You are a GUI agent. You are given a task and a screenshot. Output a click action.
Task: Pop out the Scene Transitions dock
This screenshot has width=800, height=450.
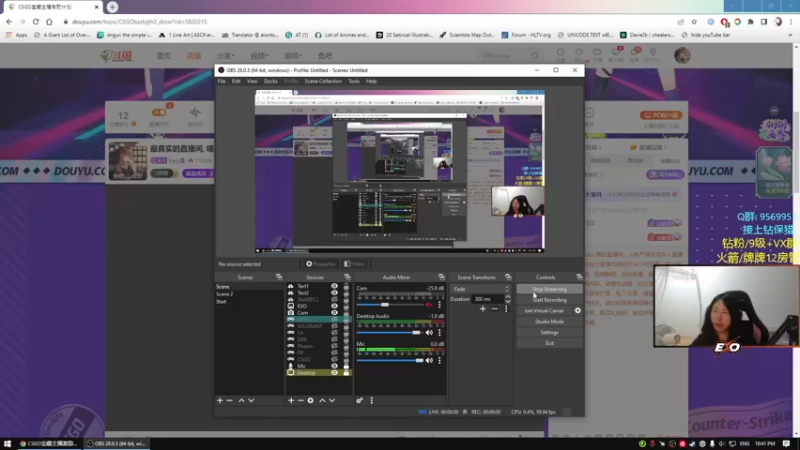508,277
